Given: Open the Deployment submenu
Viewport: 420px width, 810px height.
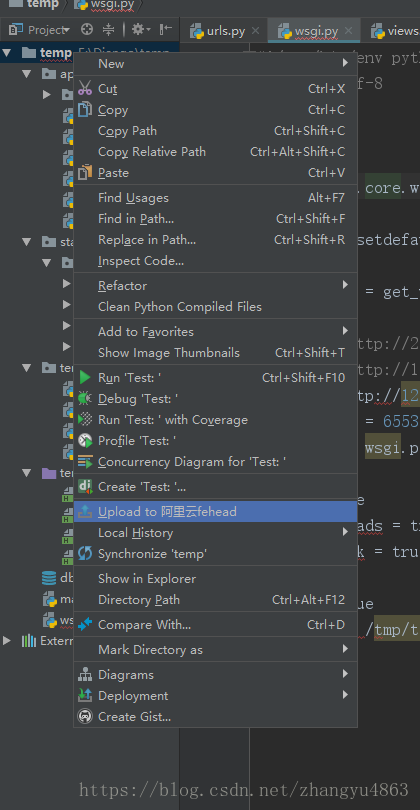Looking at the screenshot, I should pos(216,696).
